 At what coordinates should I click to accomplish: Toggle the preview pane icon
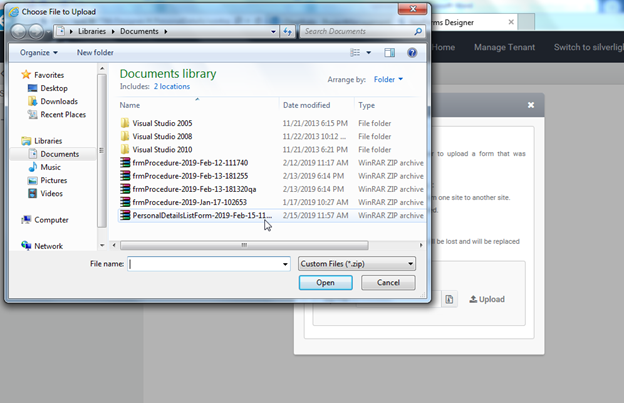coord(390,52)
